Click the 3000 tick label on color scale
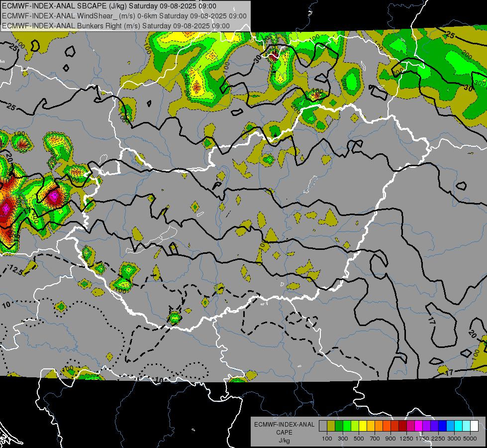This screenshot has width=487, height=448. (454, 439)
